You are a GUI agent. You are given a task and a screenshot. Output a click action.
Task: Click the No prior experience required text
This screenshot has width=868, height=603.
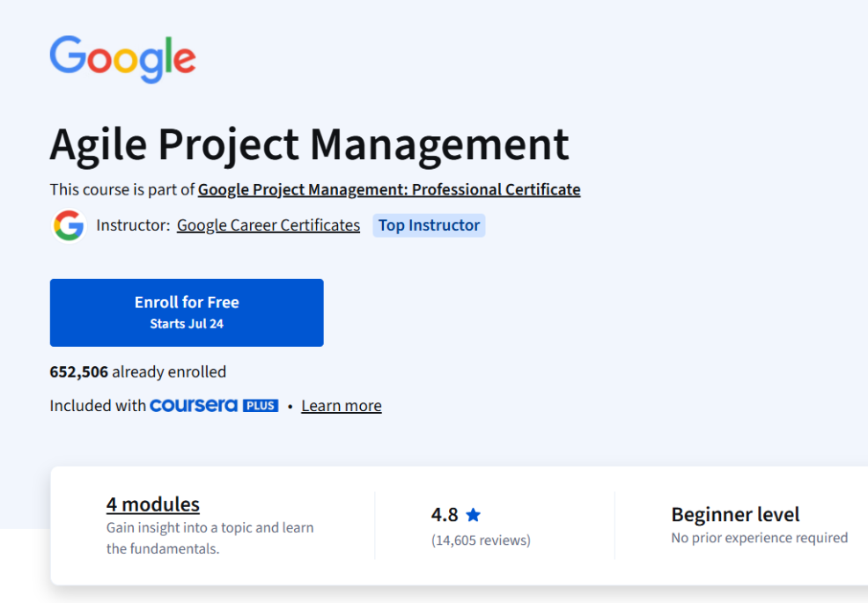[x=759, y=538]
